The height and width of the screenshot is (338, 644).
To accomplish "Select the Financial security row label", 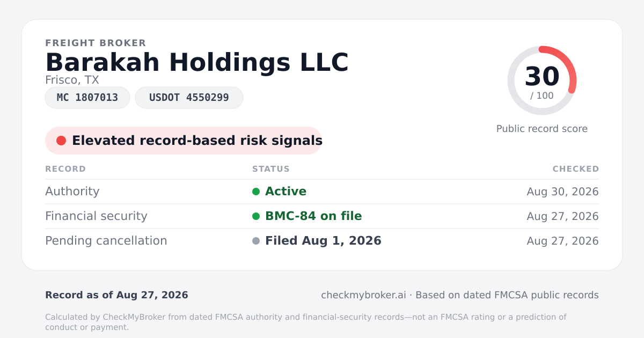I will 96,216.
